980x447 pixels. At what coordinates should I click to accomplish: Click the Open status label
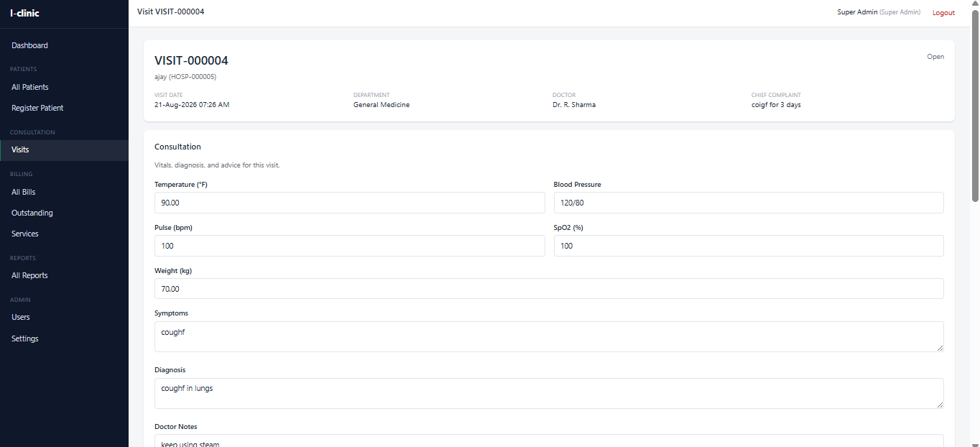pyautogui.click(x=935, y=57)
